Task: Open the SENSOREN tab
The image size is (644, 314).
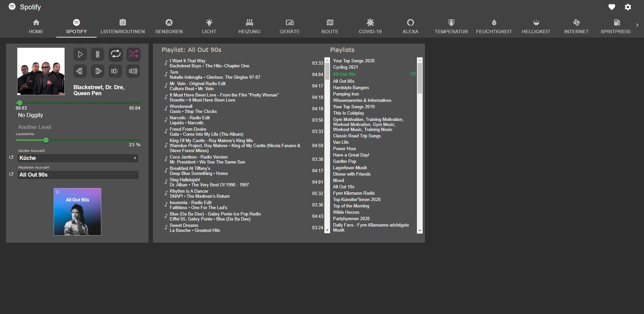Action: 169,27
